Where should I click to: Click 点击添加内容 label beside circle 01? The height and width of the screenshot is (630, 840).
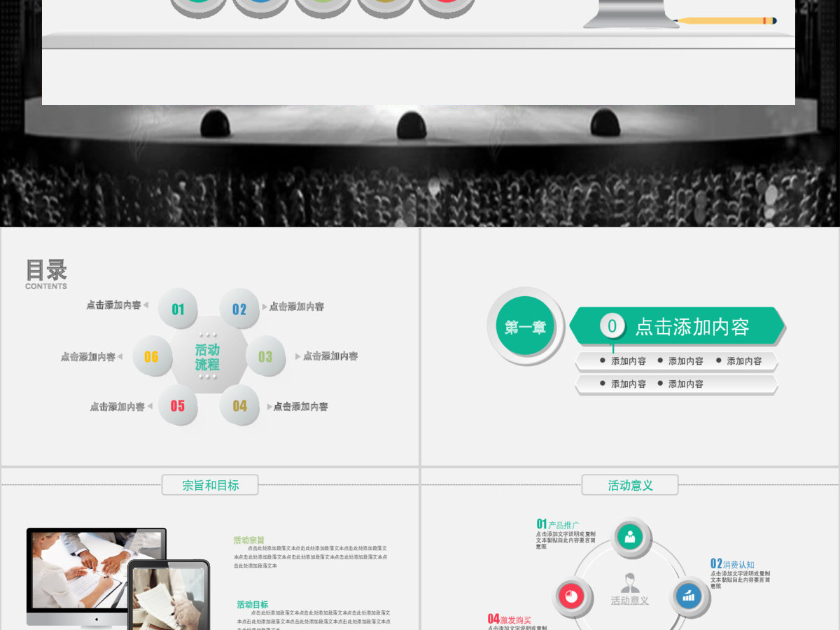113,305
